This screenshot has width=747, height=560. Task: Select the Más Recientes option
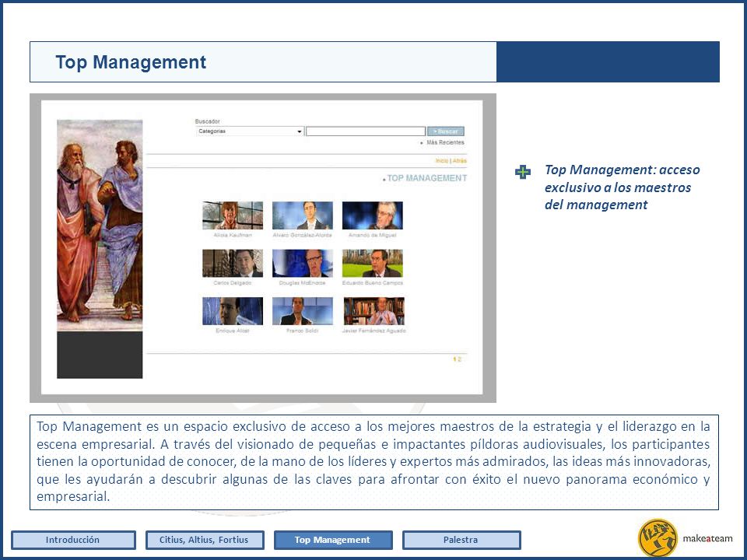coord(445,142)
